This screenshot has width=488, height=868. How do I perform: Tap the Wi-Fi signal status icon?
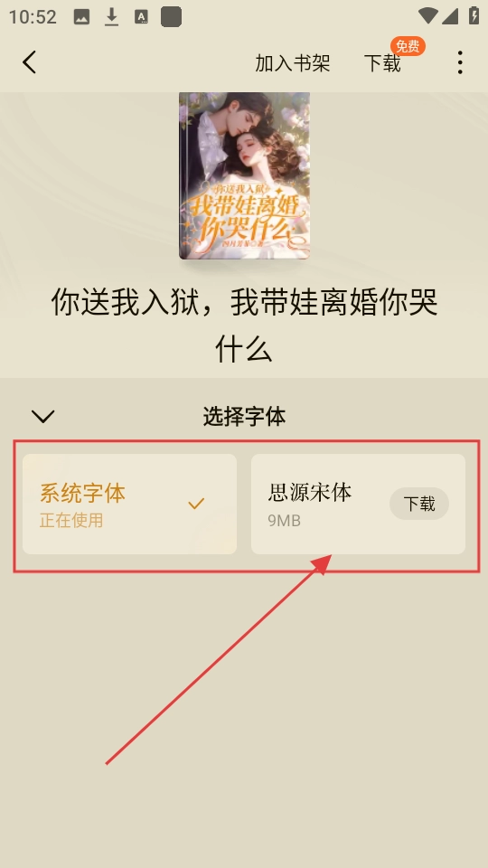click(x=427, y=16)
